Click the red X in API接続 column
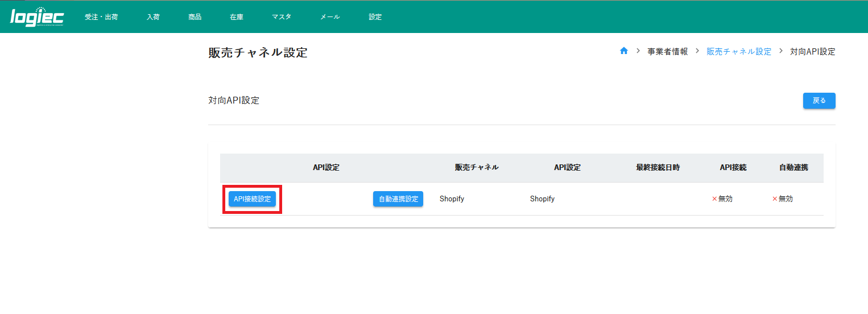Image resolution: width=868 pixels, height=314 pixels. click(x=714, y=199)
